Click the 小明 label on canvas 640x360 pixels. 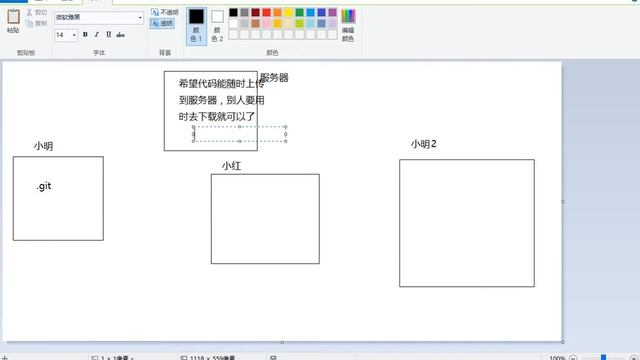pyautogui.click(x=43, y=146)
